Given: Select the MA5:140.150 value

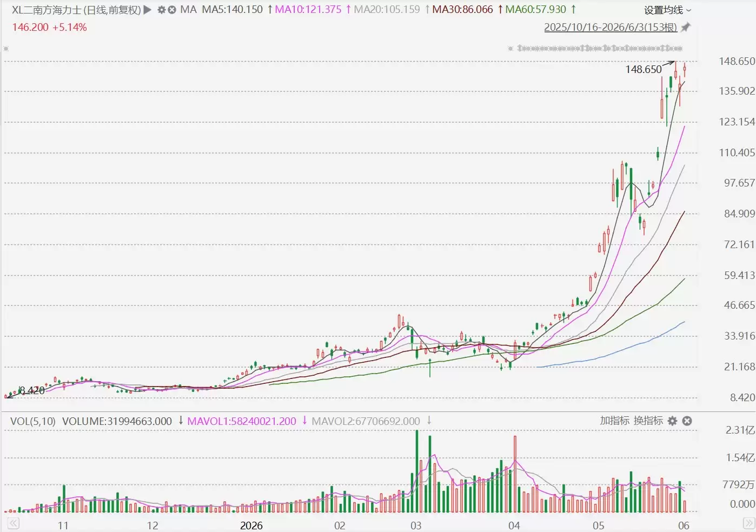Looking at the screenshot, I should [x=233, y=10].
